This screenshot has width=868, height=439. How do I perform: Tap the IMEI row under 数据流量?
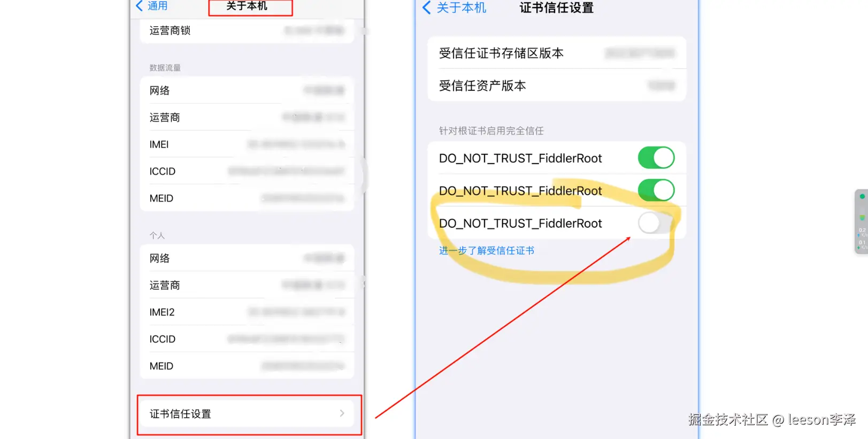tap(247, 144)
